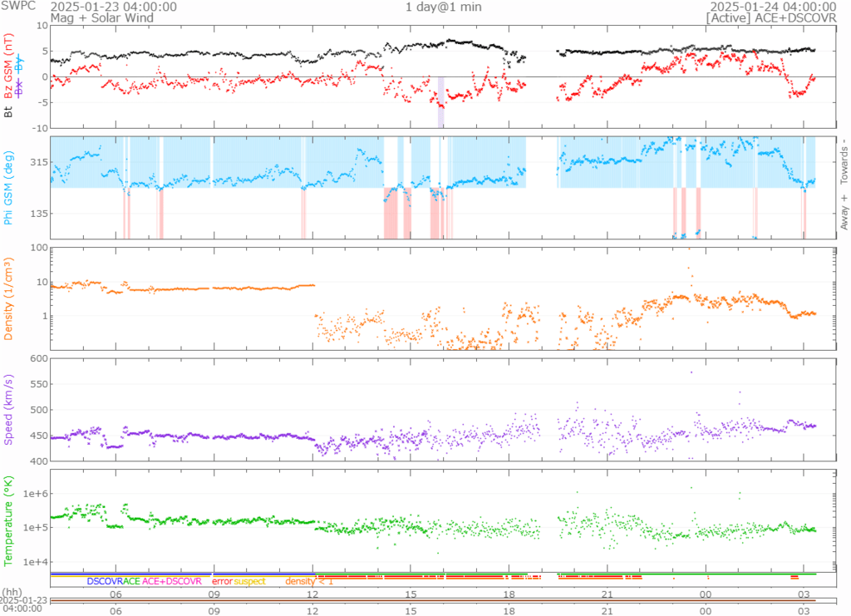Click the magenta ACE+DSCOVR legend entry
Viewport: 851px width, 616px height.
172,581
